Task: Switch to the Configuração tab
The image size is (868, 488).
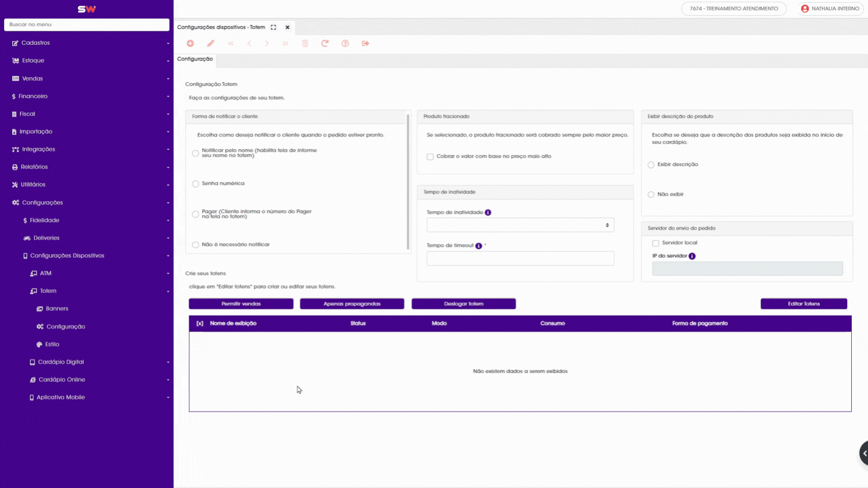Action: click(195, 59)
